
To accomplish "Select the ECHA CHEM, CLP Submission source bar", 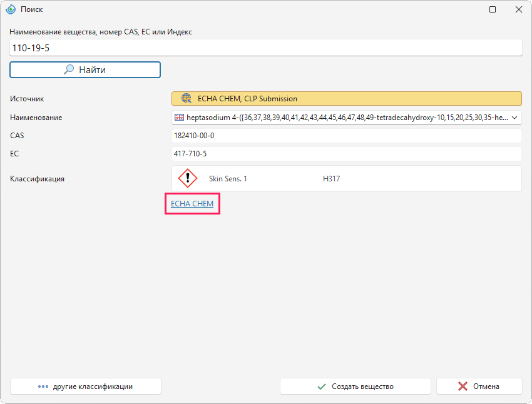I will (346, 98).
